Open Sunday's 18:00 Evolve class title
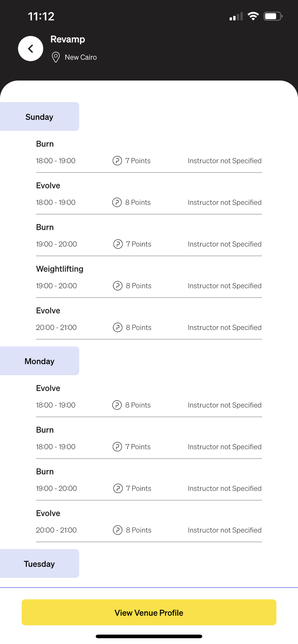 pyautogui.click(x=48, y=185)
